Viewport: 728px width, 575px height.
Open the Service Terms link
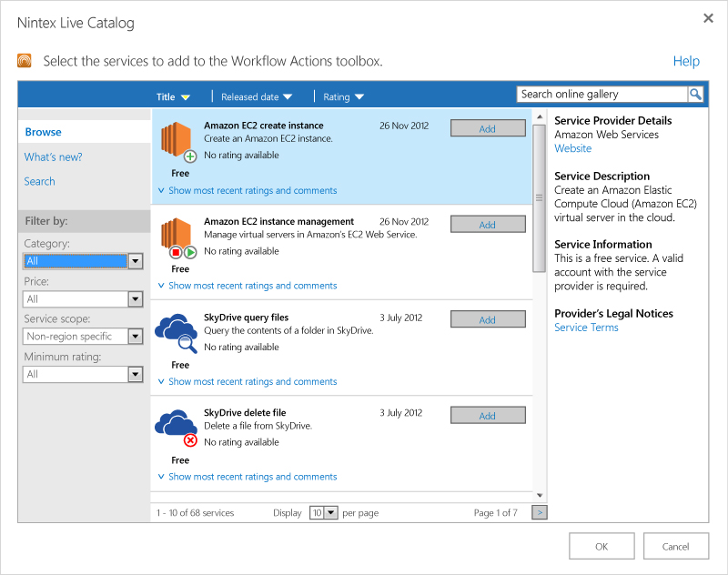(586, 328)
